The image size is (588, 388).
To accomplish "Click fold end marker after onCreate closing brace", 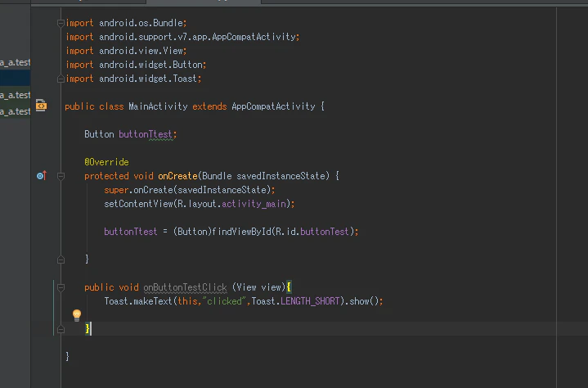I will coord(61,259).
